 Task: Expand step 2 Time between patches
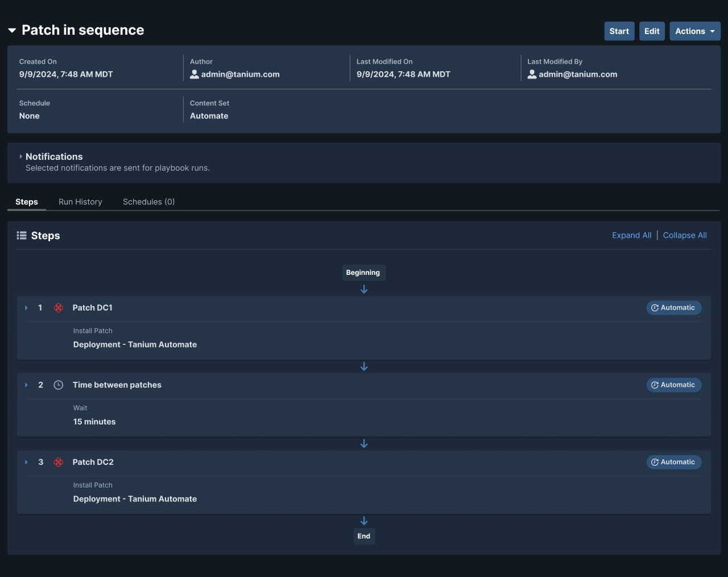(26, 385)
